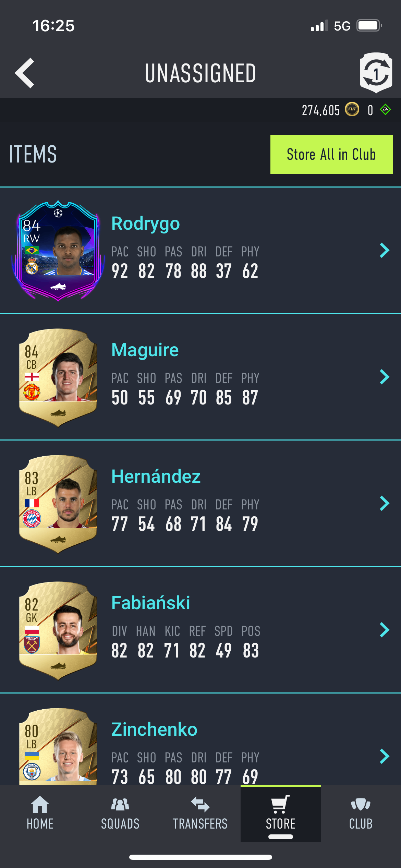Expand Zinchenko item details chevron

385,756
